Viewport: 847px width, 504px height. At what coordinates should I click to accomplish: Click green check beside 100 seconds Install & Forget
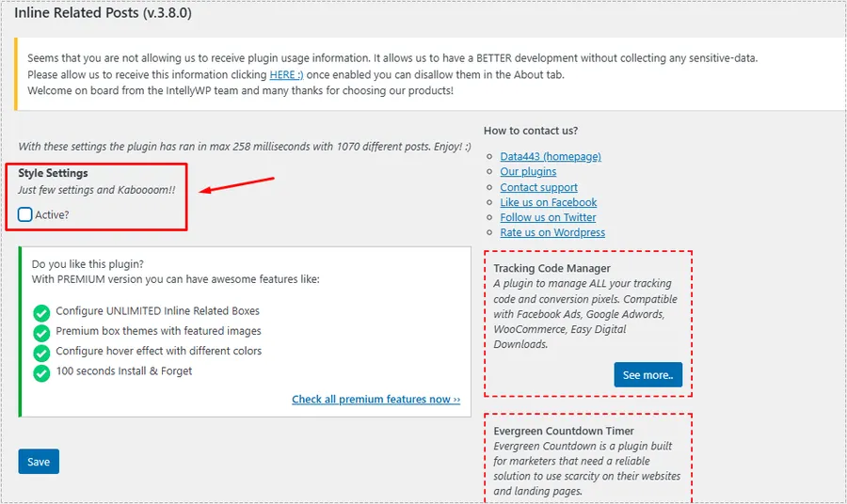tap(41, 372)
